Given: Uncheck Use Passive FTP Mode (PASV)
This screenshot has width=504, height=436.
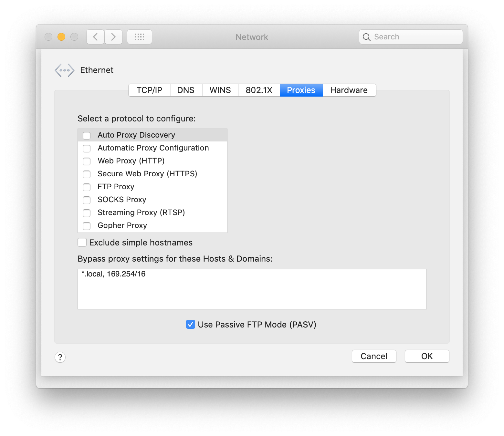Looking at the screenshot, I should coord(191,324).
